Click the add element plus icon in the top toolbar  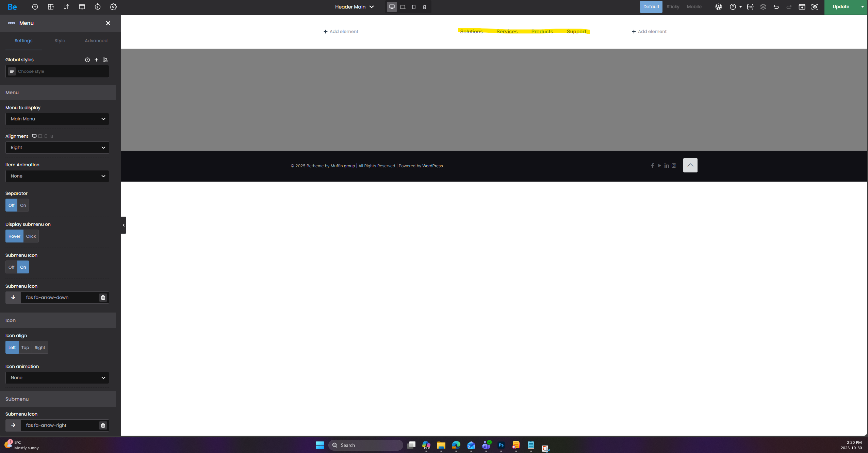(35, 7)
